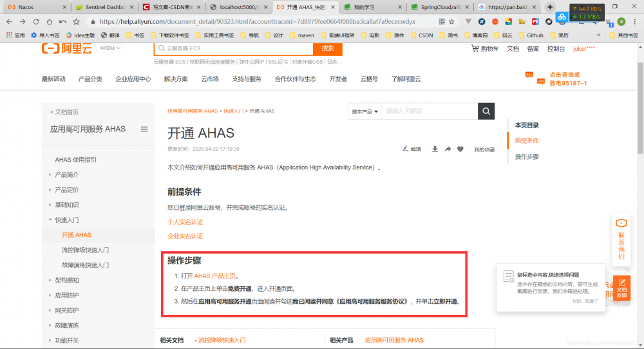Click the 编辑 pencil icon
This screenshot has height=349, width=644.
412,149
